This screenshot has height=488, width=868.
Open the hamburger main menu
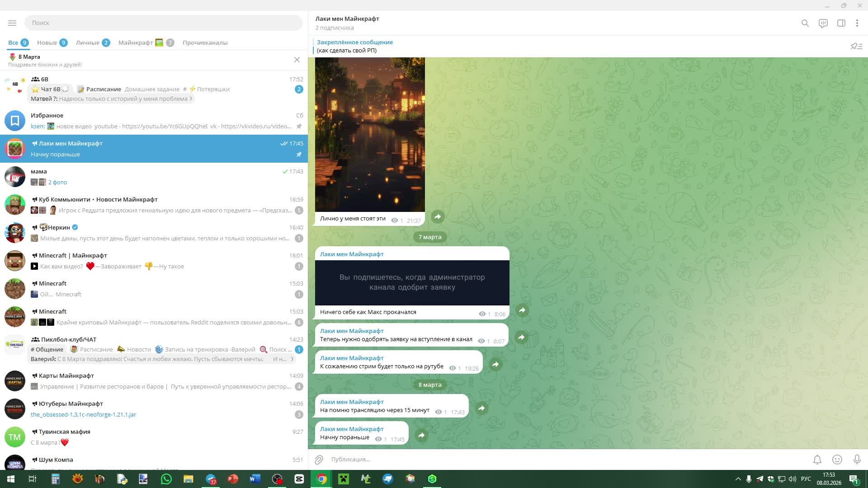[12, 23]
